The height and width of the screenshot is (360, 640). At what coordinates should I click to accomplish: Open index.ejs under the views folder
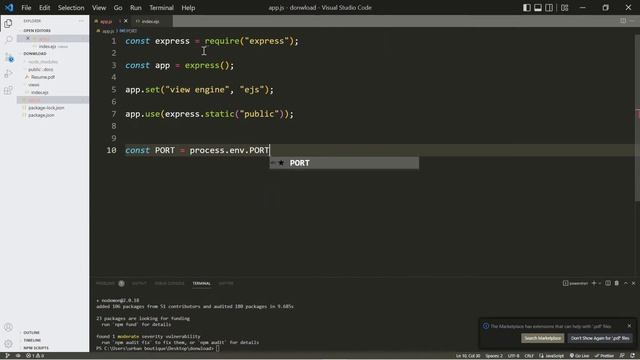(40, 93)
